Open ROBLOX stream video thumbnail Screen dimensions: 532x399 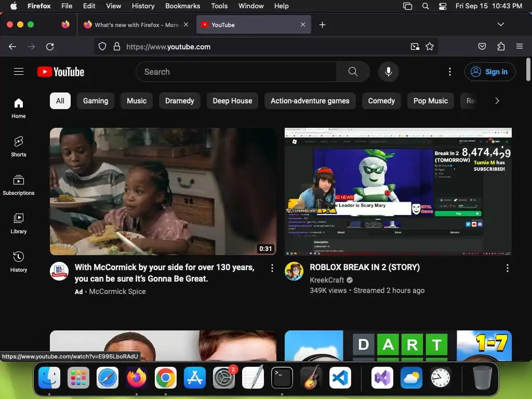click(398, 191)
